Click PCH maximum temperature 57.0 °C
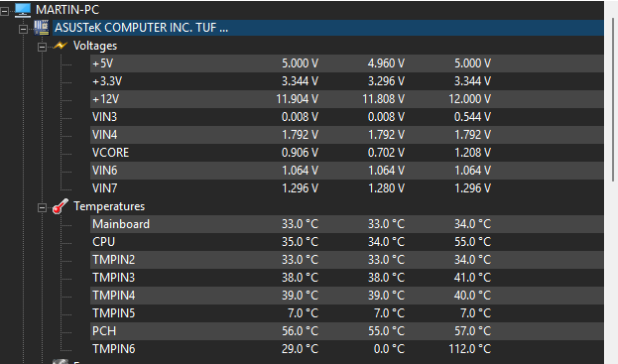 (x=472, y=331)
